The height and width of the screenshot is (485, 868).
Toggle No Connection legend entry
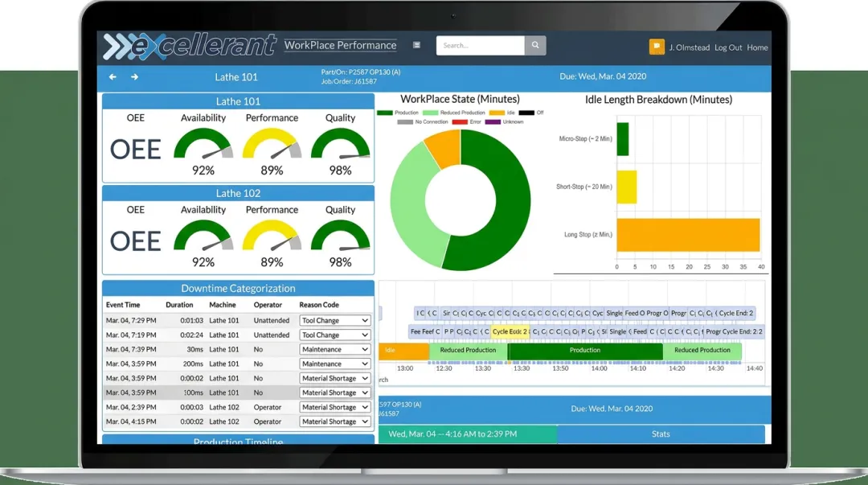(423, 122)
